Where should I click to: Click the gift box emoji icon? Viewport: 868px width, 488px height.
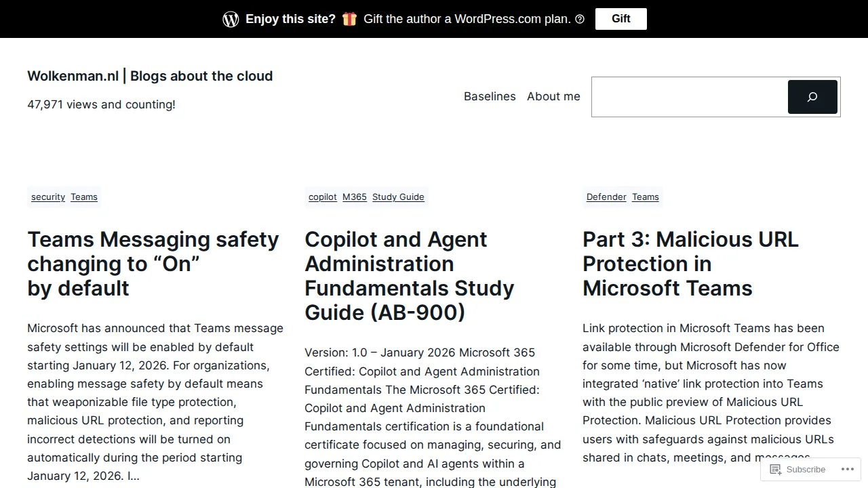point(349,19)
